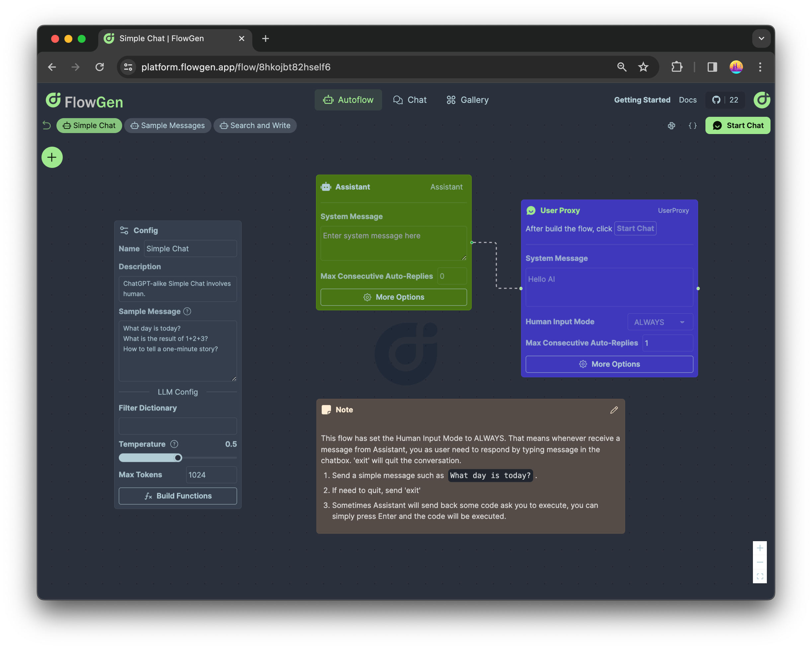Click the green Start Chat button
Image resolution: width=812 pixels, height=649 pixels.
[x=737, y=126]
